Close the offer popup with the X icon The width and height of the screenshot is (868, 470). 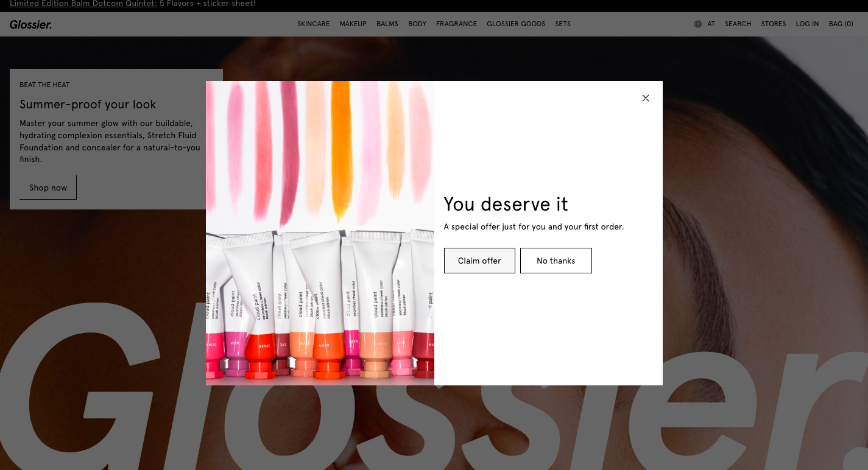click(646, 98)
